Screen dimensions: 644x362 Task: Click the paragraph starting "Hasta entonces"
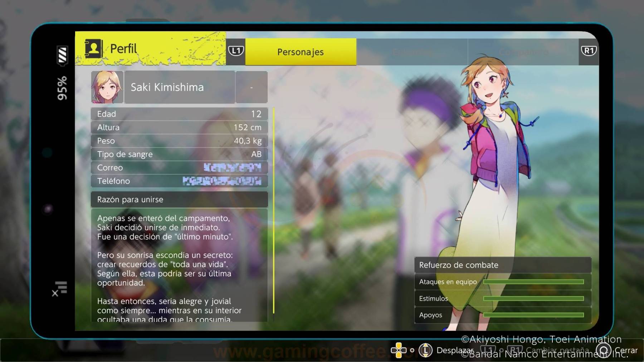169,310
